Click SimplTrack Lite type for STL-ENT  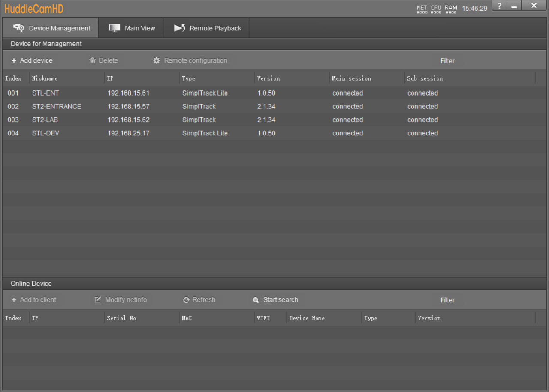pos(205,93)
